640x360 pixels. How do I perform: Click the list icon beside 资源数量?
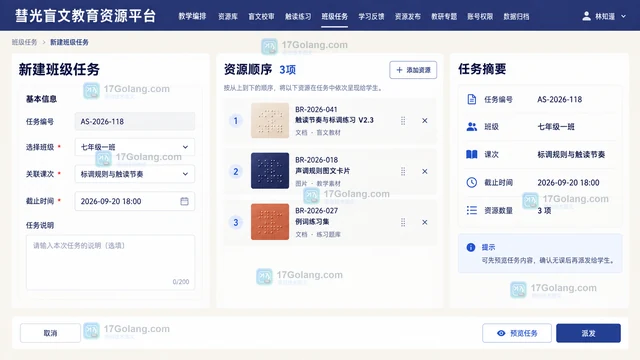point(471,210)
